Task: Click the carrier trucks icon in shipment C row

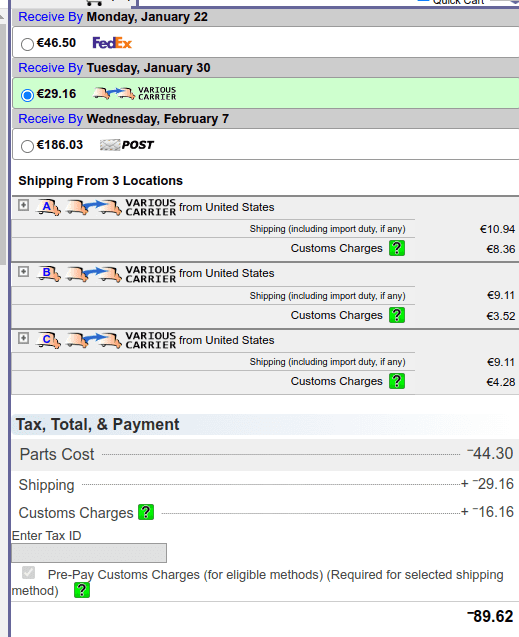Action: pos(94,340)
